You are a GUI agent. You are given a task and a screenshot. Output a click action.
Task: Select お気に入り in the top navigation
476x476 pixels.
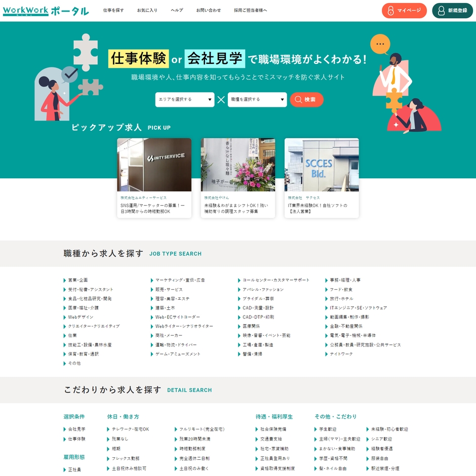147,11
